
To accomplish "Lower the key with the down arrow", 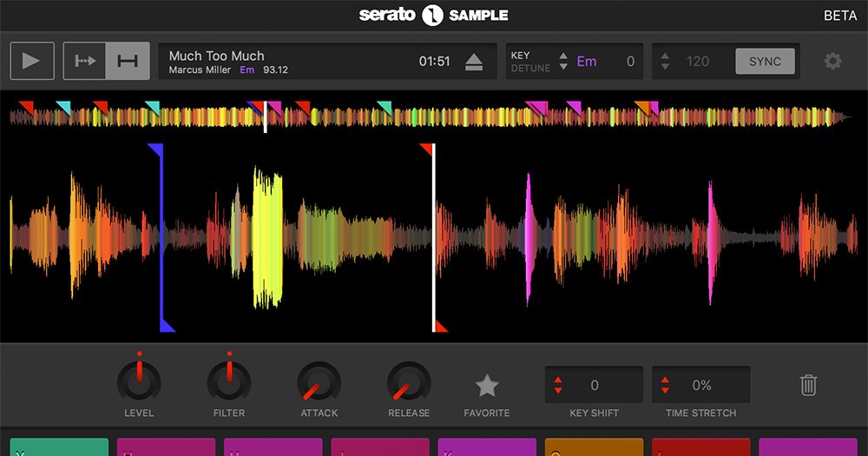I will [563, 67].
